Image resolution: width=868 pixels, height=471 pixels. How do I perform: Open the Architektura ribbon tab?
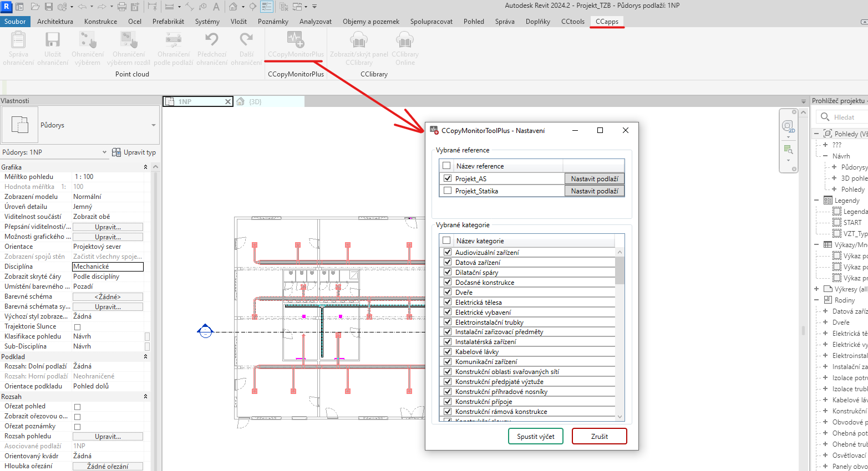pyautogui.click(x=55, y=22)
